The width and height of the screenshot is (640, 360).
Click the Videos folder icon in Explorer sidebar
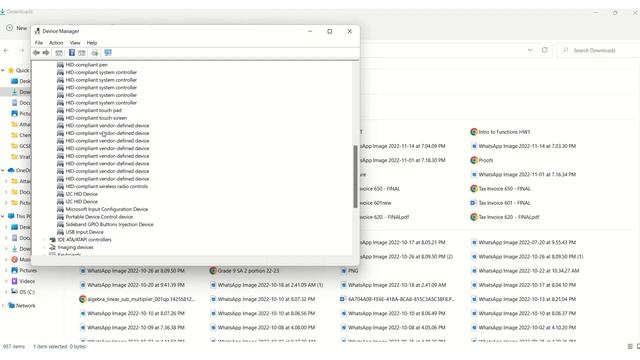point(14,281)
